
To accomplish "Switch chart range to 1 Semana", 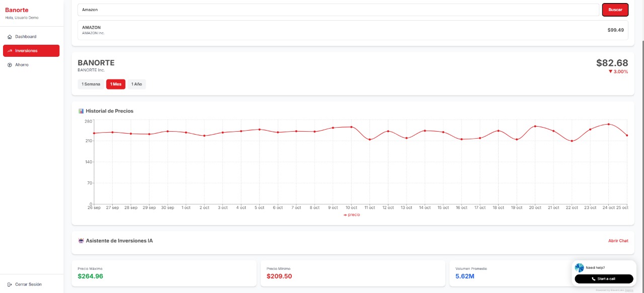I will [91, 84].
